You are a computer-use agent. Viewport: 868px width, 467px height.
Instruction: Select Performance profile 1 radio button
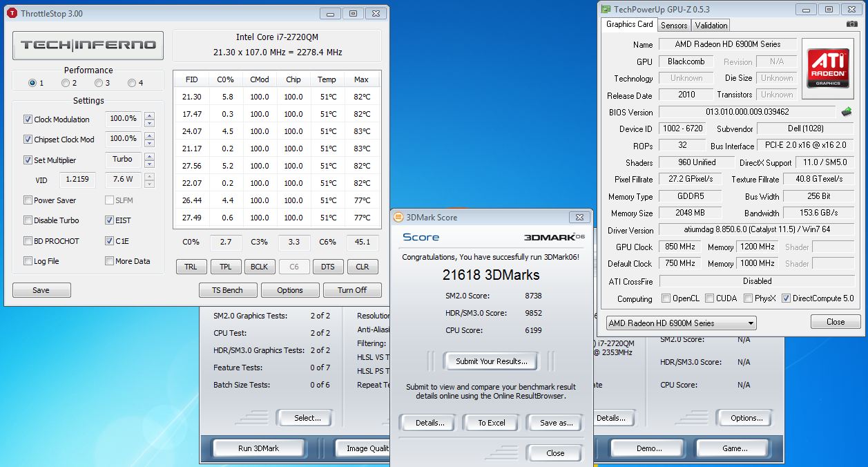(x=32, y=83)
